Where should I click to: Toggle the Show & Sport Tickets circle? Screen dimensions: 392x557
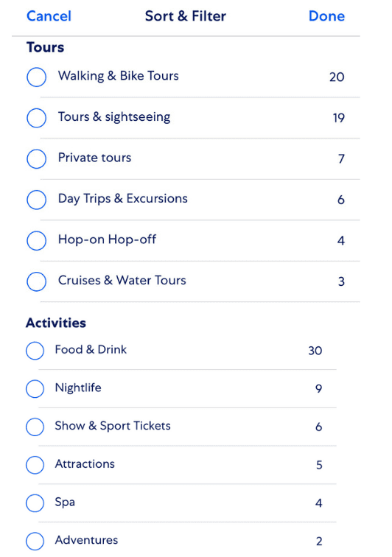(35, 427)
